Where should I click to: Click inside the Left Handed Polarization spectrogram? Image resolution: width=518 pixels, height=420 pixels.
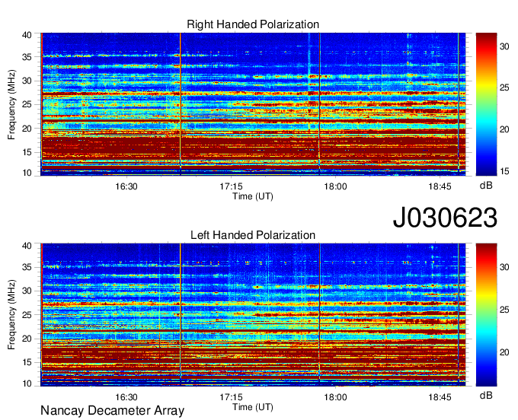coord(253,315)
